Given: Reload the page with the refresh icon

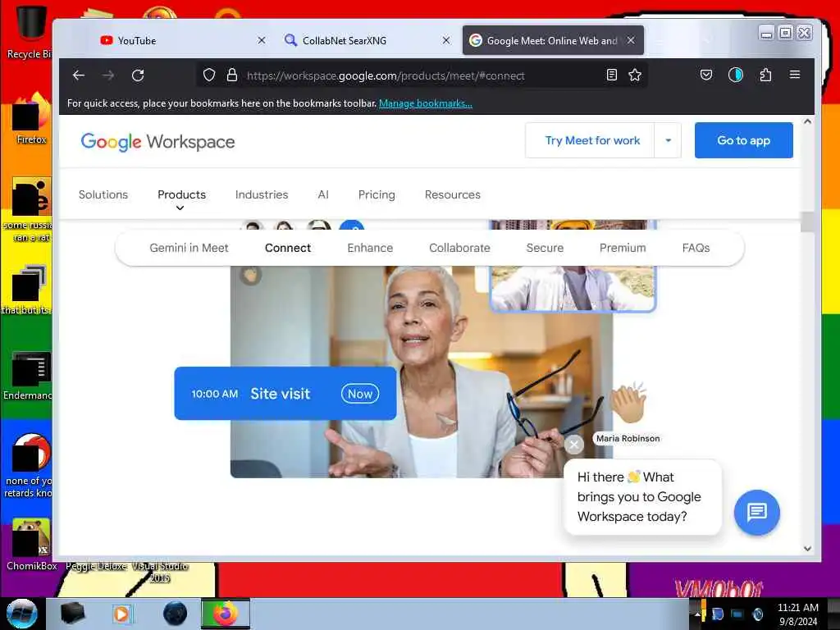Looking at the screenshot, I should (x=138, y=75).
